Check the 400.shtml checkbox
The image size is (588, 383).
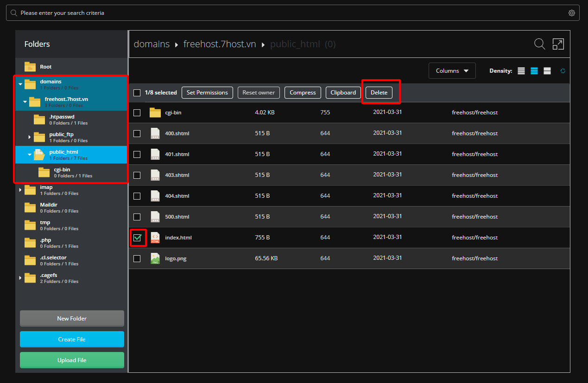coord(137,133)
